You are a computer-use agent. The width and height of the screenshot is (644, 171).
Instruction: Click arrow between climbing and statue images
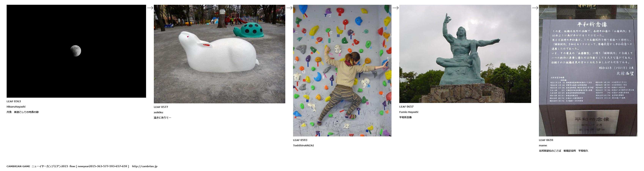[x=396, y=8]
